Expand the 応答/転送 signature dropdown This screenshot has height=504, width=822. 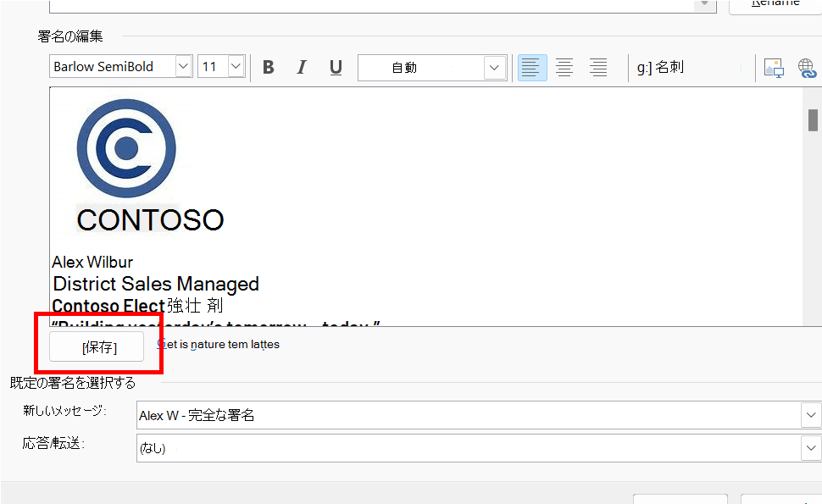pos(811,448)
